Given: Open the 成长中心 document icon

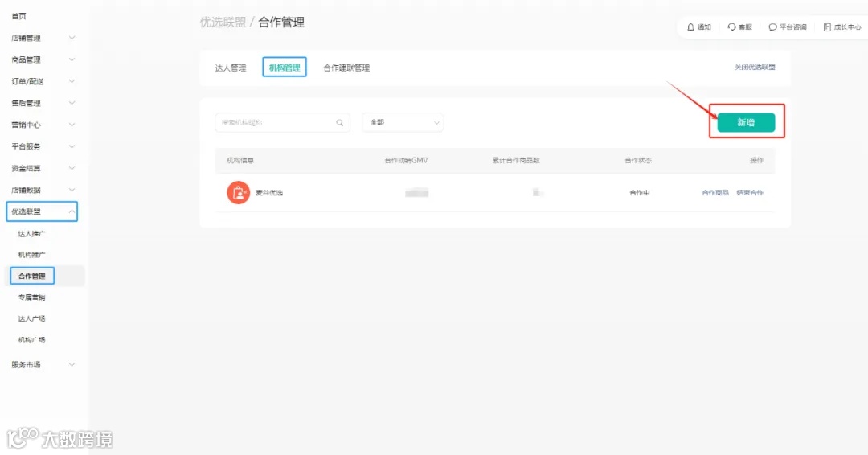Looking at the screenshot, I should [x=827, y=27].
